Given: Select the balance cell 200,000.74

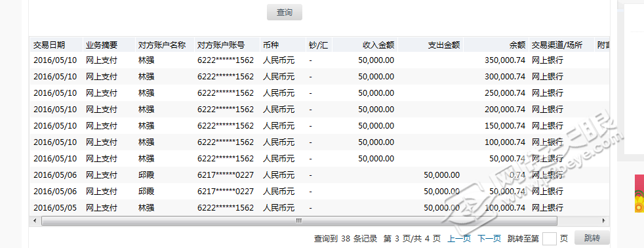Looking at the screenshot, I should [505, 110].
